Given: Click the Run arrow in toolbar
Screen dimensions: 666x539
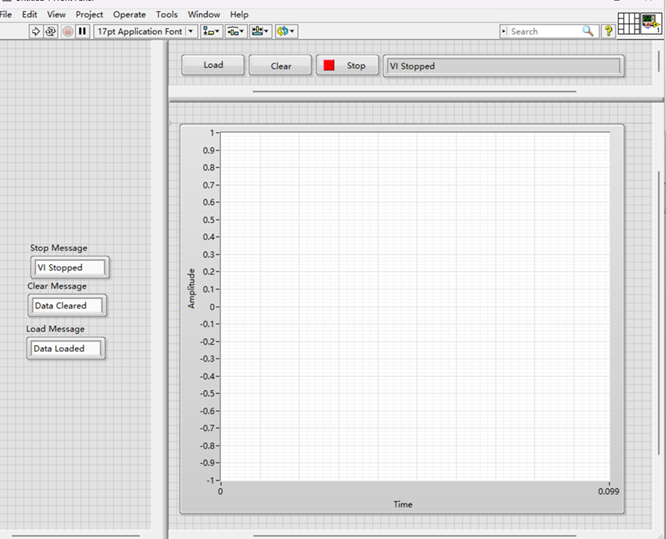Looking at the screenshot, I should pyautogui.click(x=35, y=32).
